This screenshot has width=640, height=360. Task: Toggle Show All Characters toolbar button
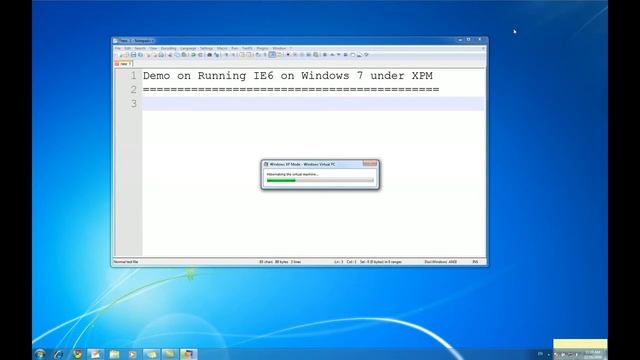265,55
